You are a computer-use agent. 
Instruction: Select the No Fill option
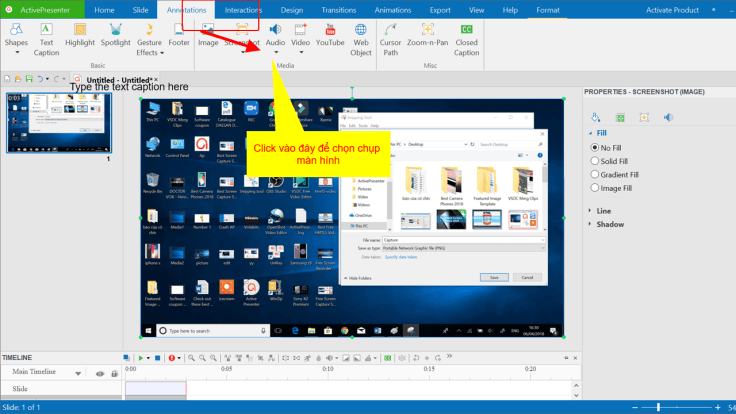pyautogui.click(x=606, y=147)
